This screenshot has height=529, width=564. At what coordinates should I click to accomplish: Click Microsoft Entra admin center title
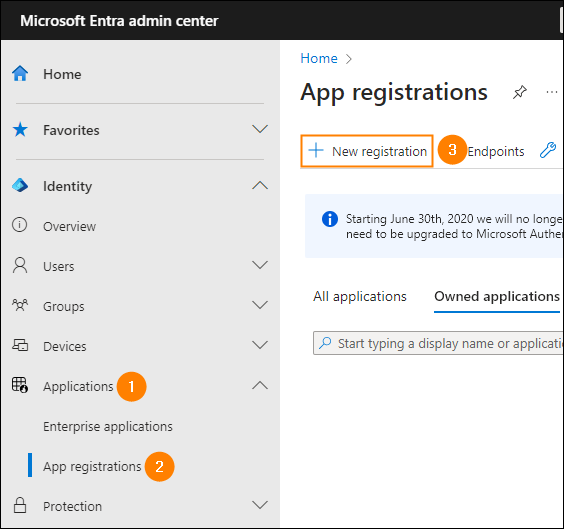(x=119, y=21)
